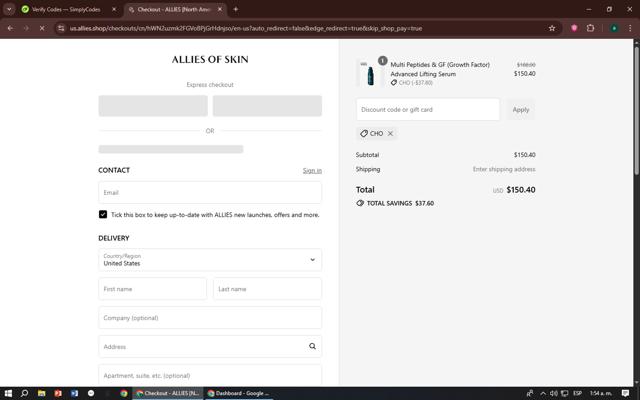Open the pink shield extension icon

[x=574, y=28]
